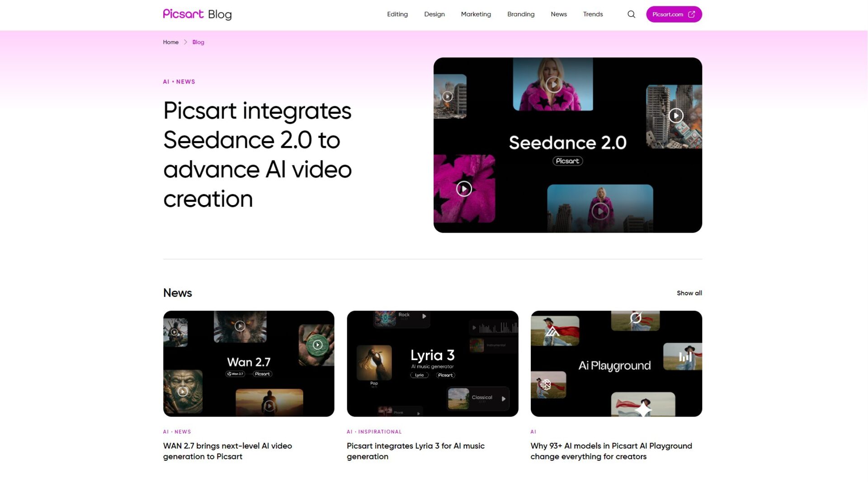Image resolution: width=868 pixels, height=482 pixels.
Task: Open WAN 2.7 article title link
Action: (227, 451)
